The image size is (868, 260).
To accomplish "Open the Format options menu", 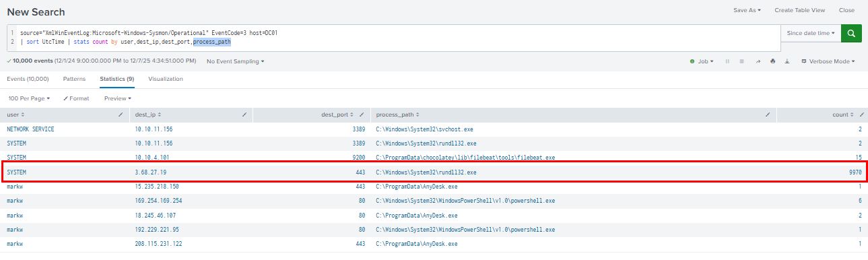I will (x=76, y=98).
